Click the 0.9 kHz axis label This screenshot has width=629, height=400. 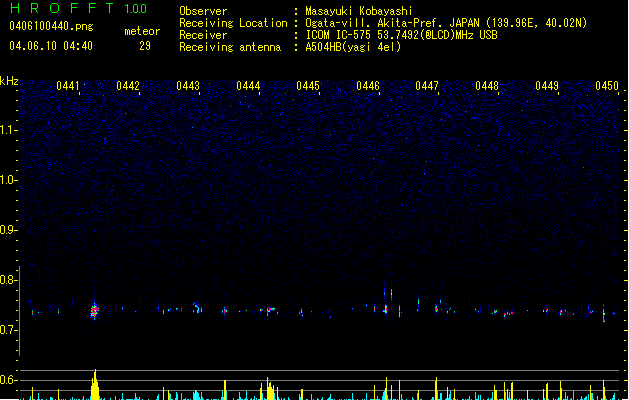pyautogui.click(x=9, y=230)
